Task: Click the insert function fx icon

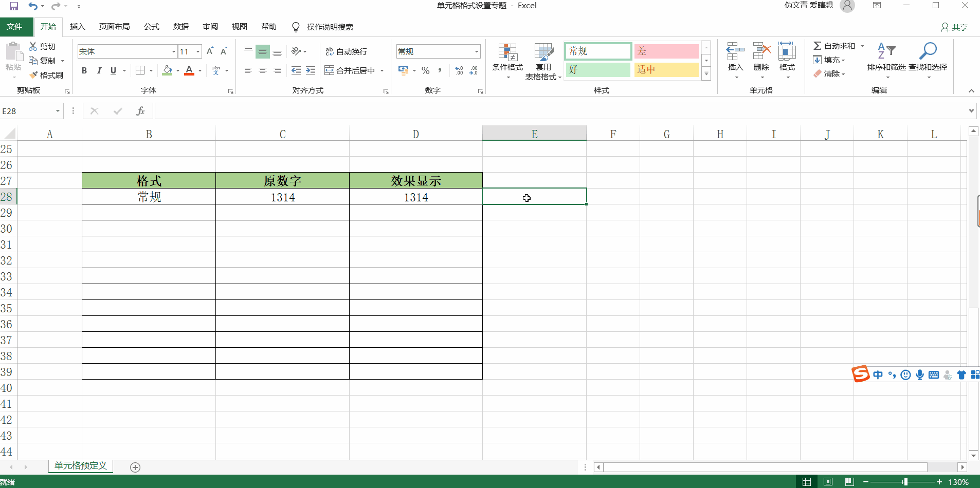Action: [140, 111]
